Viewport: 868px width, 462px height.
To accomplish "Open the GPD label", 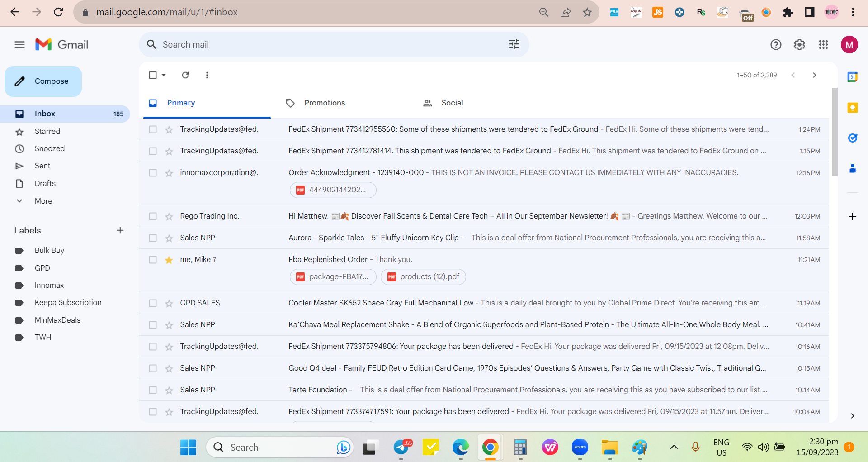I will 42,268.
